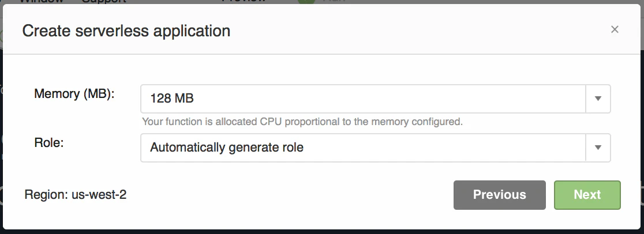Click the Memory (MB) field label

[x=74, y=94]
